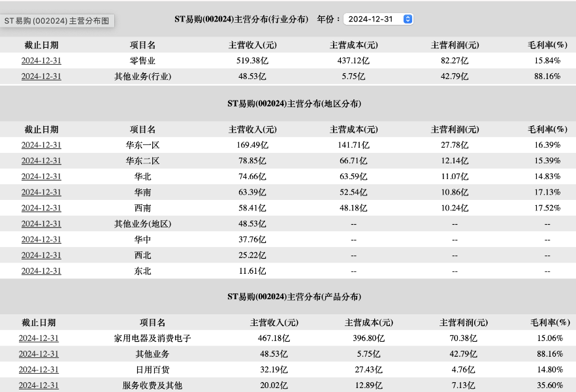Click the 家用电器及消费电子 product name
The width and height of the screenshot is (576, 392).
pos(152,338)
